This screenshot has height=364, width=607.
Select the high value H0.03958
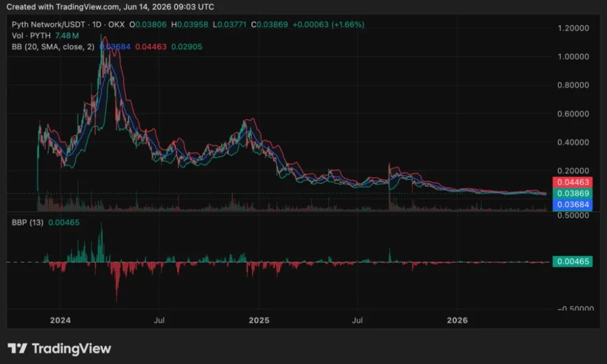tap(189, 24)
